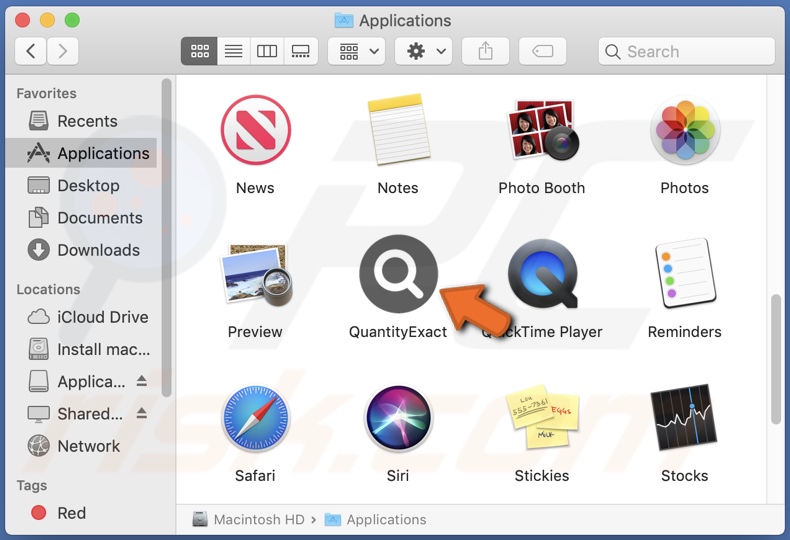Screen dimensions: 790x540
Task: Launch the Siri app icon
Action: (398, 418)
